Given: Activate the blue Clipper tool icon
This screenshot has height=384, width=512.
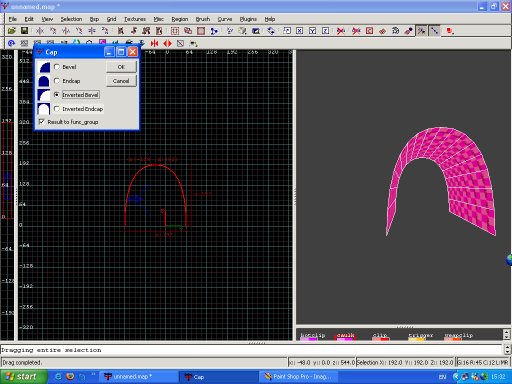Looking at the screenshot, I should (214, 31).
